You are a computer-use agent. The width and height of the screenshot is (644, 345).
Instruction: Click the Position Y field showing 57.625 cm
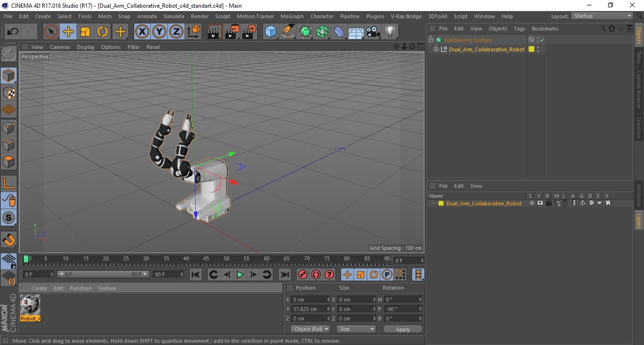click(x=311, y=309)
